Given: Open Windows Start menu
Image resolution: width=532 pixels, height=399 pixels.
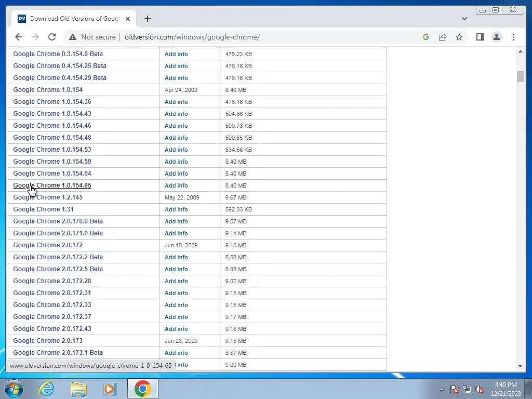Looking at the screenshot, I should tap(14, 389).
